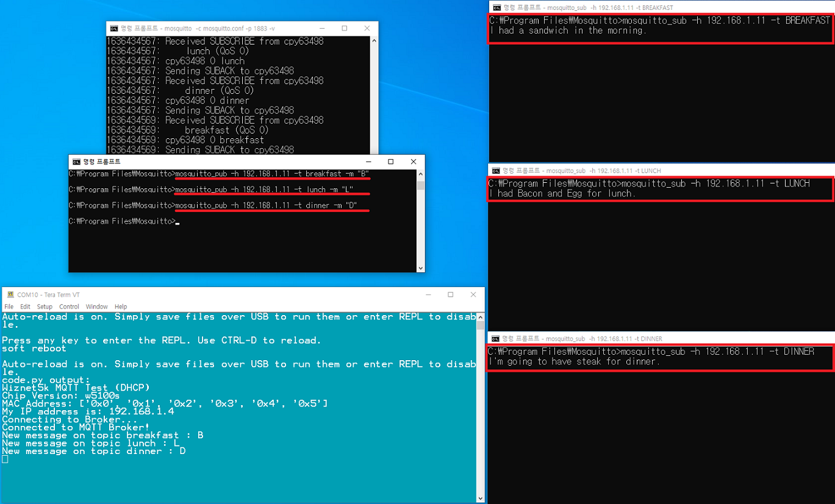Viewport: 835px width, 504px height.
Task: Click scrollbar down arrow in mosquitto_pub window
Action: click(420, 268)
